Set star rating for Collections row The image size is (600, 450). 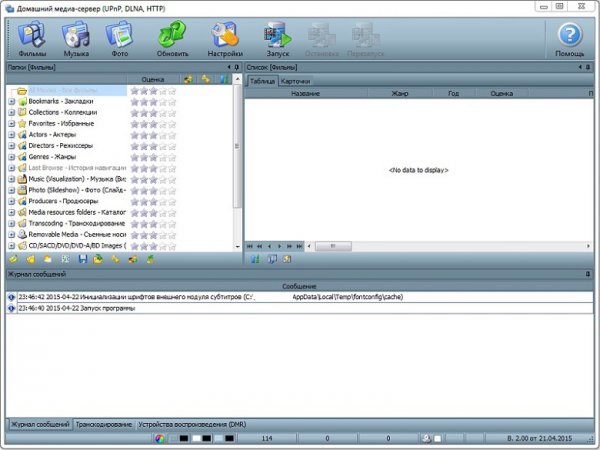tap(153, 112)
